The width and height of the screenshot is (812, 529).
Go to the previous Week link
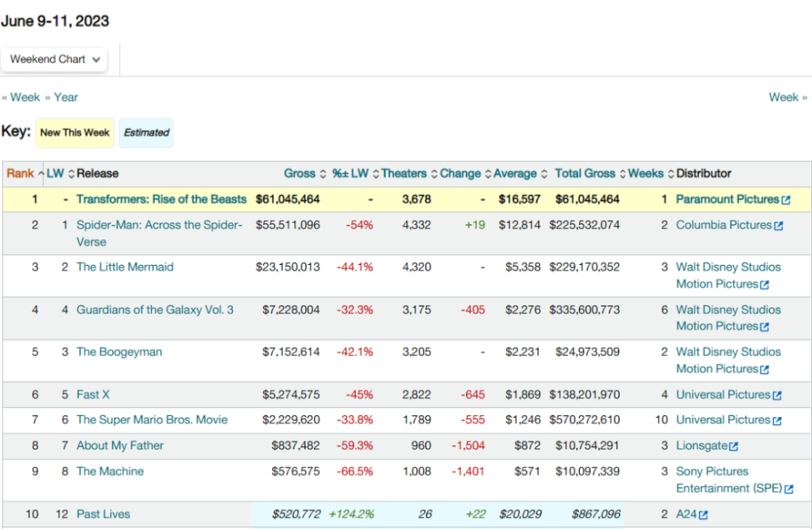click(x=21, y=98)
